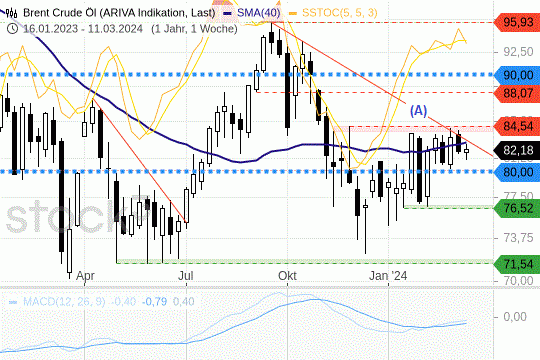Click the clock icon beside date range

[x=12, y=29]
